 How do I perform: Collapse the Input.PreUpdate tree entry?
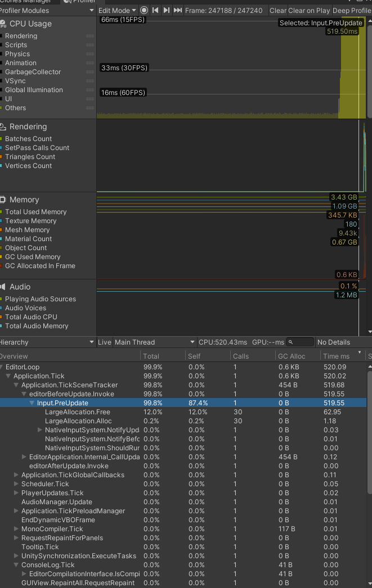[32, 402]
